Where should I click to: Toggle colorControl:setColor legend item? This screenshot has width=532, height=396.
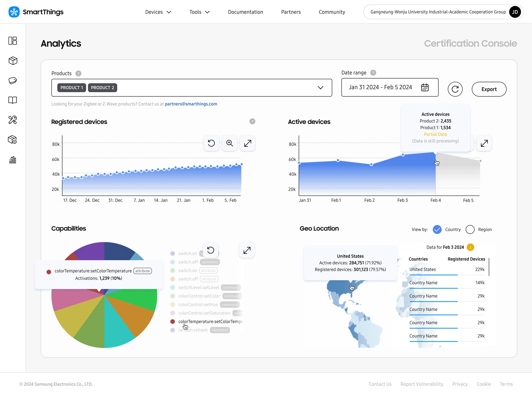pos(206,296)
